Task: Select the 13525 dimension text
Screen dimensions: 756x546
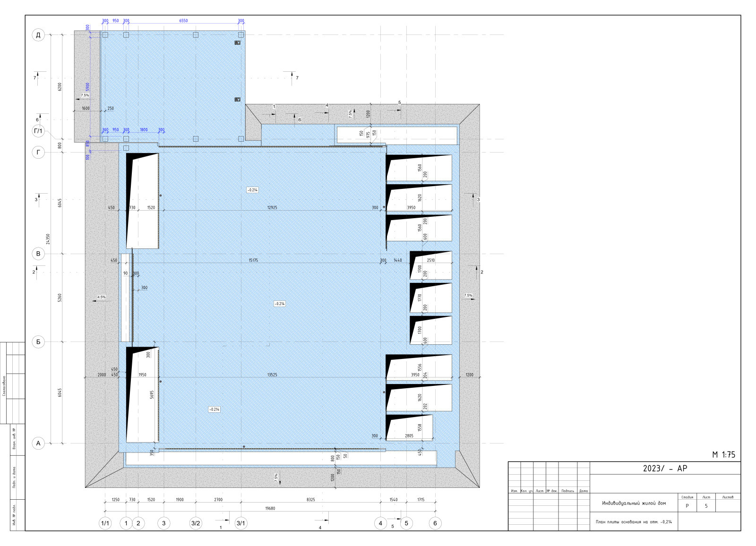Action: coord(272,375)
